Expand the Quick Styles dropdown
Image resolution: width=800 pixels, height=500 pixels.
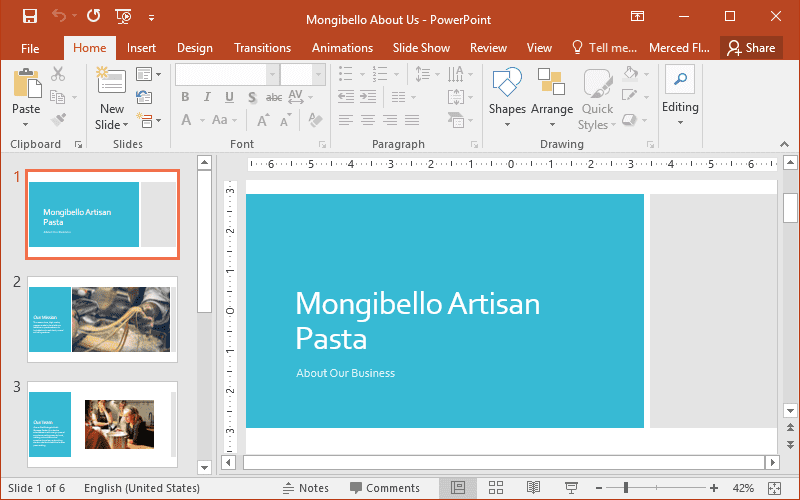597,98
